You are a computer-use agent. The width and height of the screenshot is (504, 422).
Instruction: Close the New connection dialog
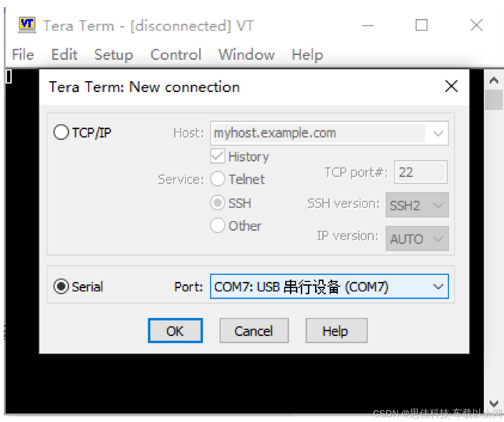(451, 86)
